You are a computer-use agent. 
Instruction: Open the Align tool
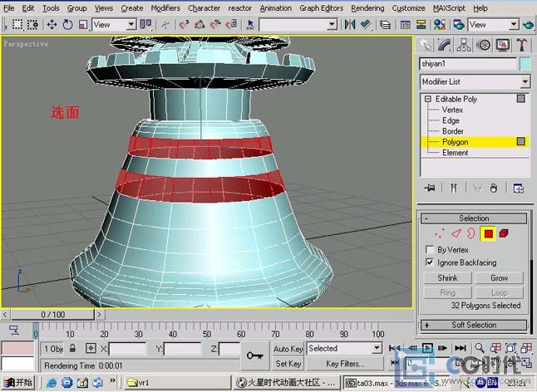[366, 25]
